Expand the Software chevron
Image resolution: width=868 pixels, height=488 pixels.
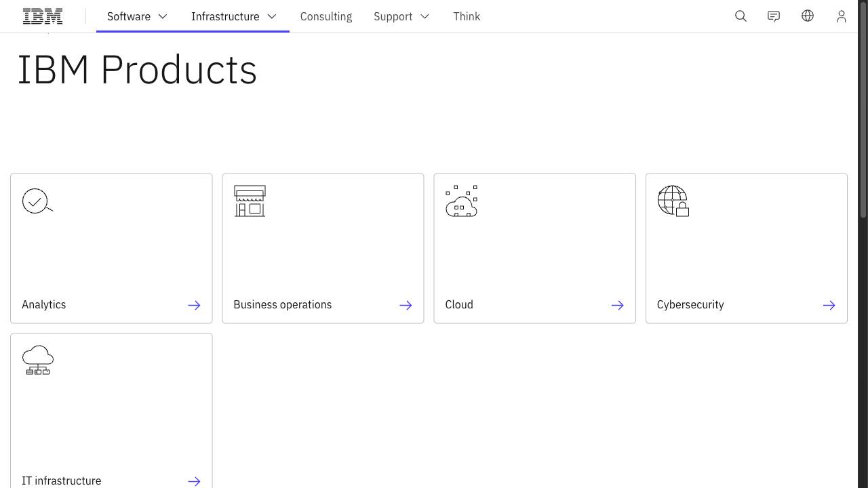[x=163, y=16]
